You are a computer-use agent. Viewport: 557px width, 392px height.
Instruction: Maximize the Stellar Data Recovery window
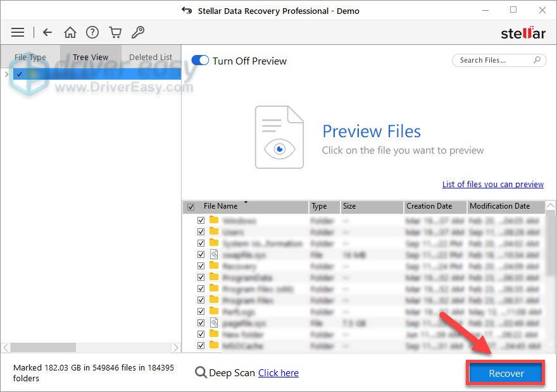click(x=513, y=10)
